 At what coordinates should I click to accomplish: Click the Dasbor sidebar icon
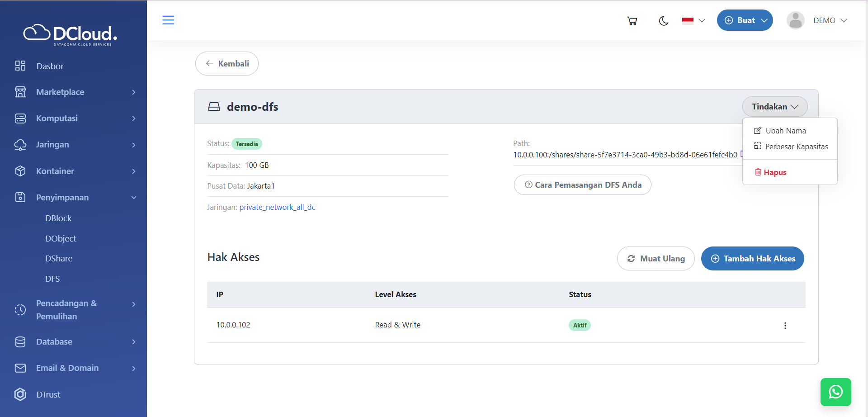pyautogui.click(x=20, y=66)
